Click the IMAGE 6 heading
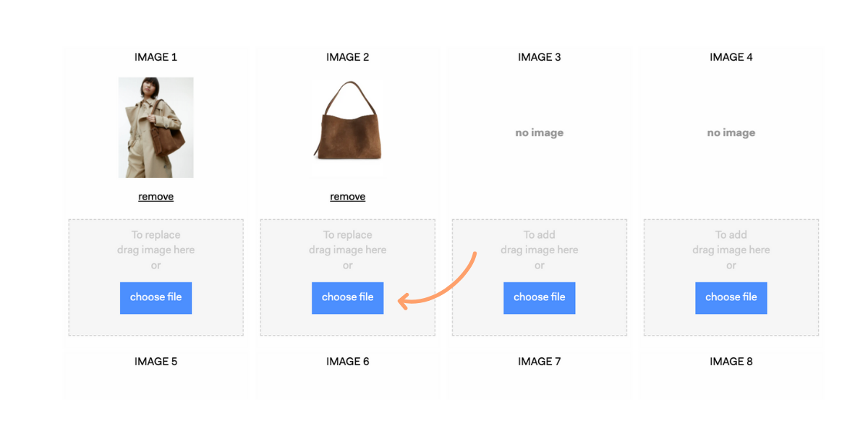Screen dimensions: 868x434 coord(347,362)
